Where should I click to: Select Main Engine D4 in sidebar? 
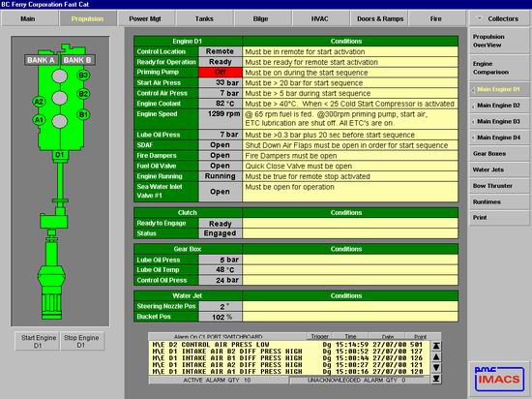pos(499,138)
